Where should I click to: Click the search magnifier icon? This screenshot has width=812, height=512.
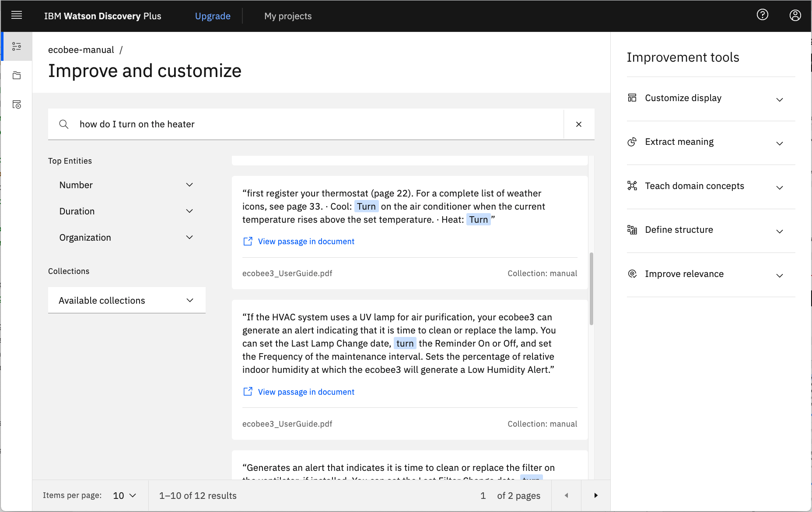coord(64,124)
